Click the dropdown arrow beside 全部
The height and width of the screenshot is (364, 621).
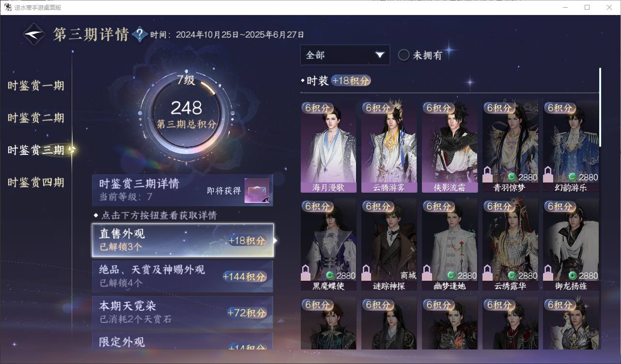tap(380, 55)
